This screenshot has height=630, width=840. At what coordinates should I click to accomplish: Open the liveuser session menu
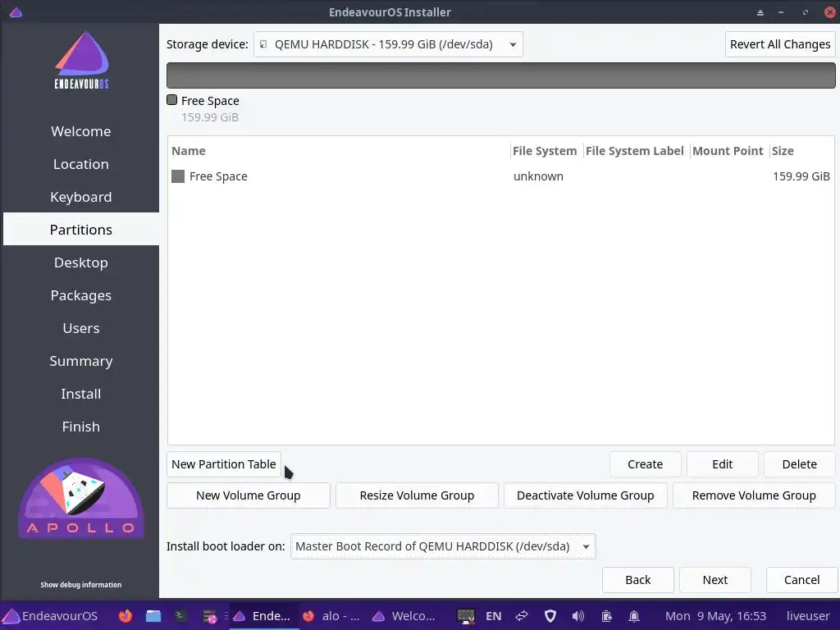[x=808, y=616]
